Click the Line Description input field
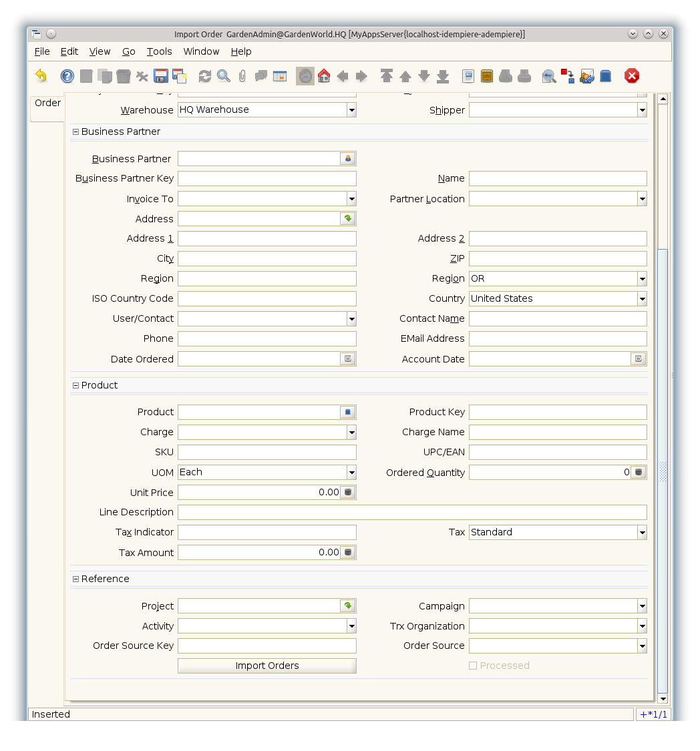The width and height of the screenshot is (700, 751). 411,513
